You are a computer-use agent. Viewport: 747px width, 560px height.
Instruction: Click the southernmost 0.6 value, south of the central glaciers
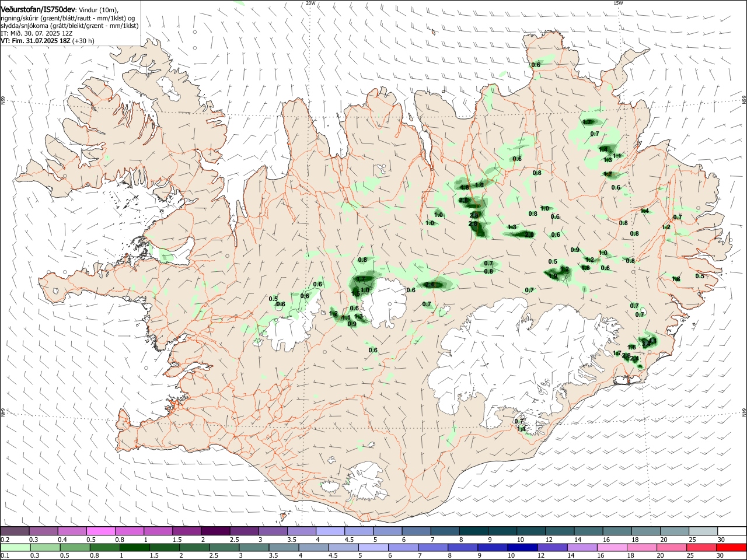tap(373, 350)
